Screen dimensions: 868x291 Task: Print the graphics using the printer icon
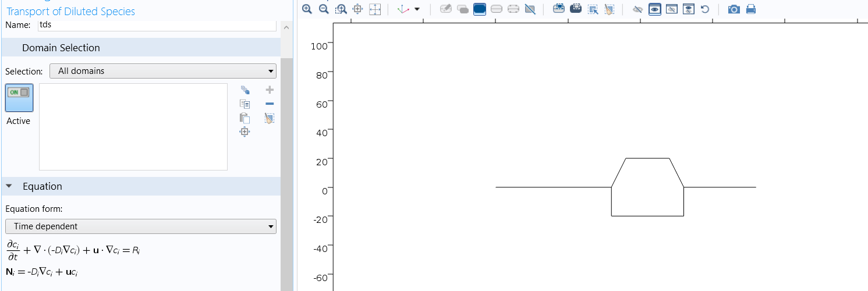[751, 9]
